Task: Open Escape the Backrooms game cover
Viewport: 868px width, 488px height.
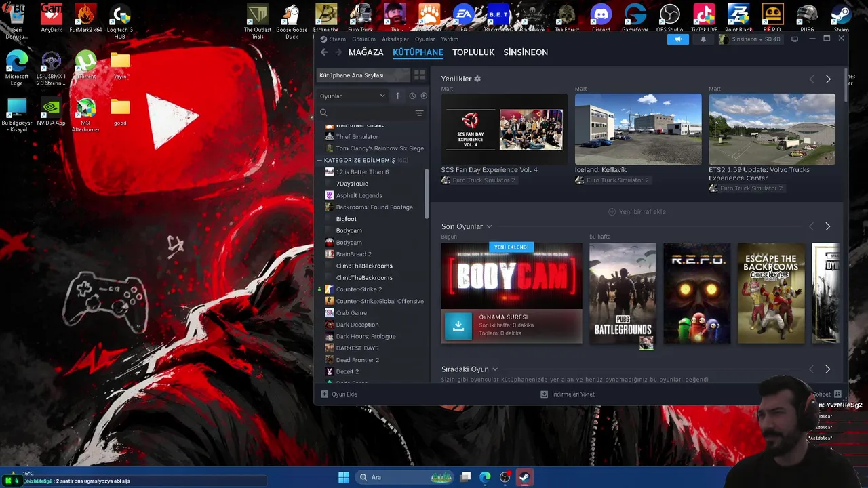Action: point(771,293)
